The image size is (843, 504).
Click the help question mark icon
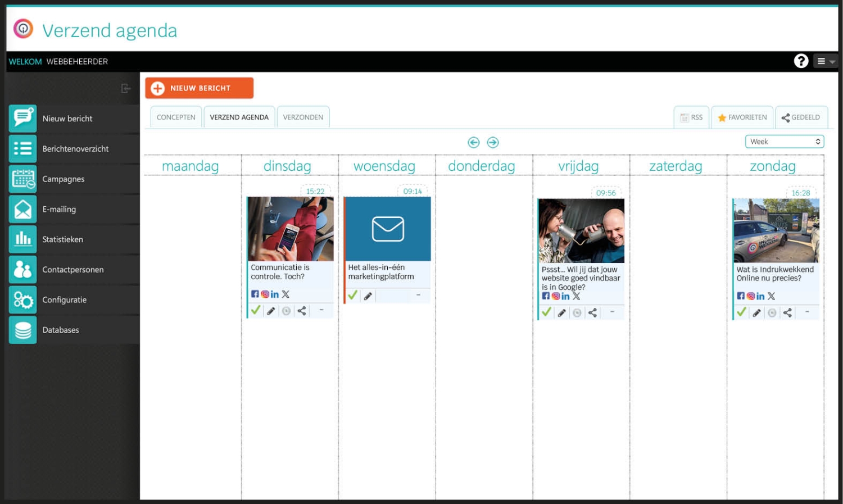point(801,61)
